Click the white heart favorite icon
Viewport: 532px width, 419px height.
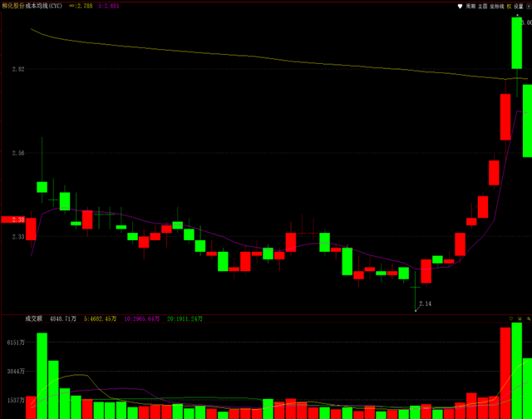pyautogui.click(x=460, y=6)
